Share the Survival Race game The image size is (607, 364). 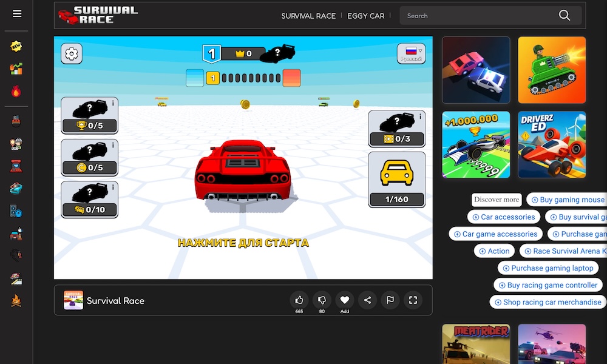pyautogui.click(x=367, y=300)
